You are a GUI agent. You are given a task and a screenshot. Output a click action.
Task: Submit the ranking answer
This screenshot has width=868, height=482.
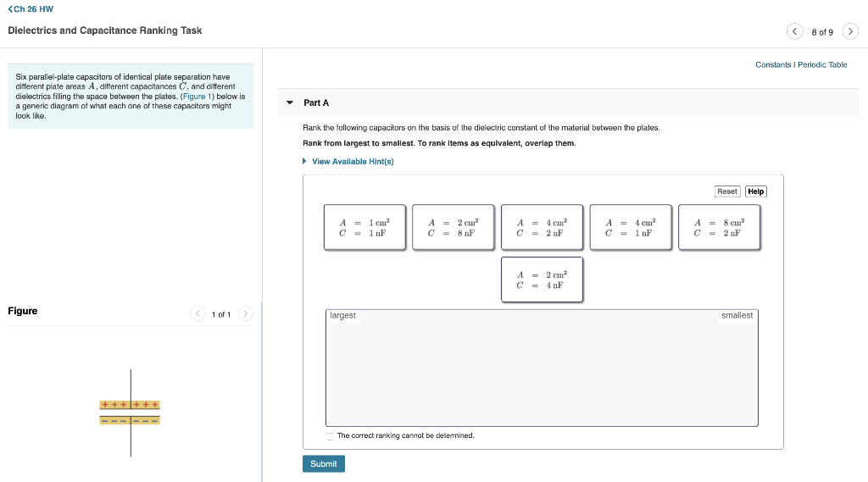[x=323, y=463]
